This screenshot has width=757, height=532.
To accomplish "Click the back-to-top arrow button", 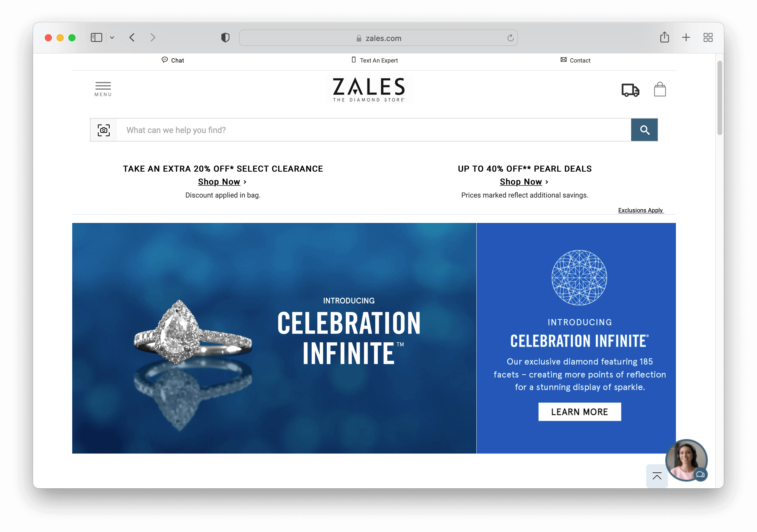I will click(657, 476).
